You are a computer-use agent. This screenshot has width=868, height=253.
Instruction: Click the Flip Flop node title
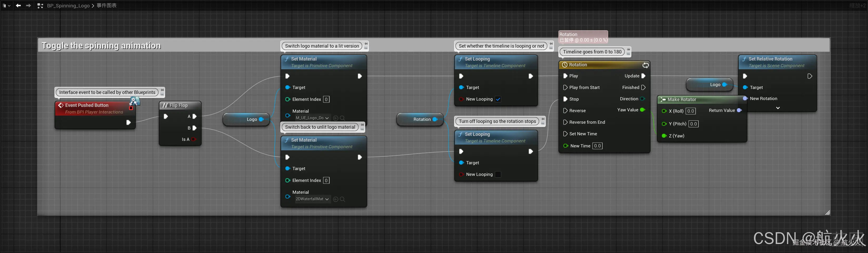click(x=178, y=106)
